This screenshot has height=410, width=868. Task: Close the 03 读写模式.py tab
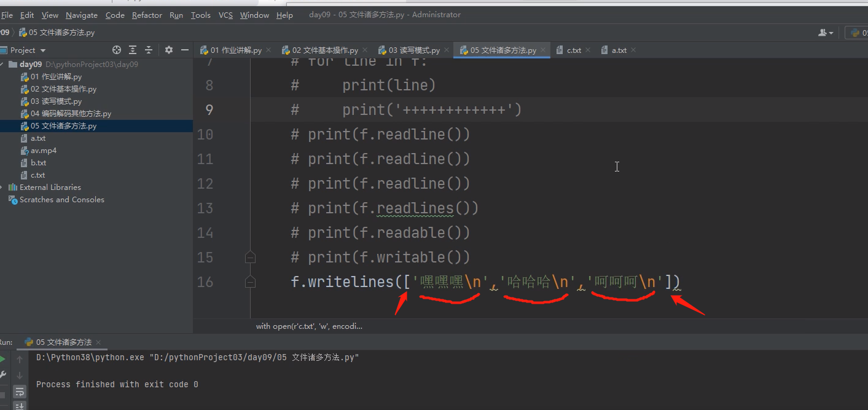[x=447, y=50]
